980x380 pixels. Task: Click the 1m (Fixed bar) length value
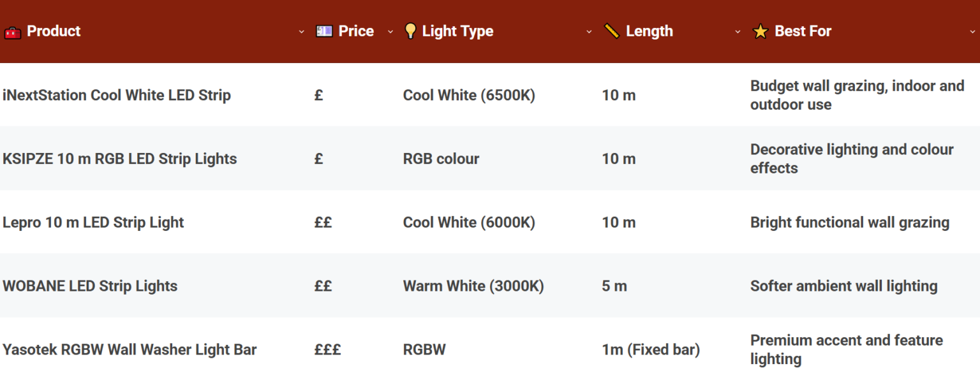click(650, 349)
